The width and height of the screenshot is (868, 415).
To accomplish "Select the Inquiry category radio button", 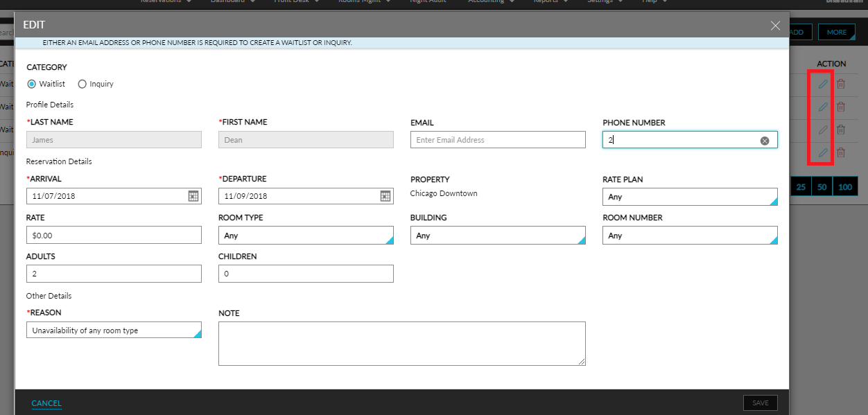I will click(83, 84).
